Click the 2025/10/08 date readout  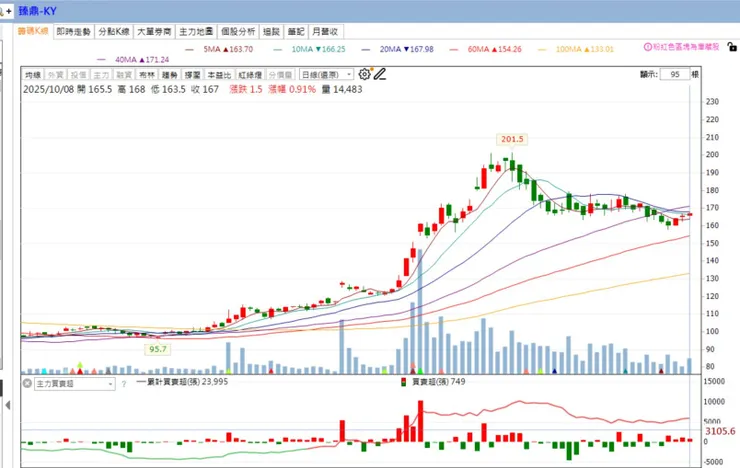point(49,89)
